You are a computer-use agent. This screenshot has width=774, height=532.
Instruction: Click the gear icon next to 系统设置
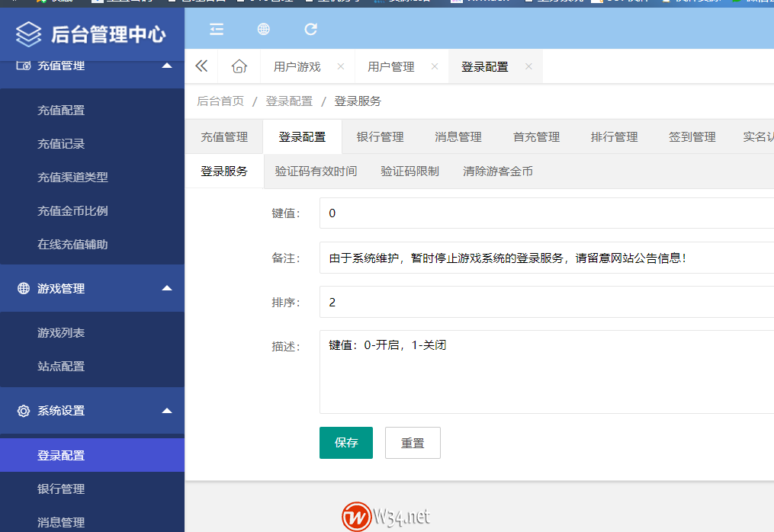tap(24, 409)
